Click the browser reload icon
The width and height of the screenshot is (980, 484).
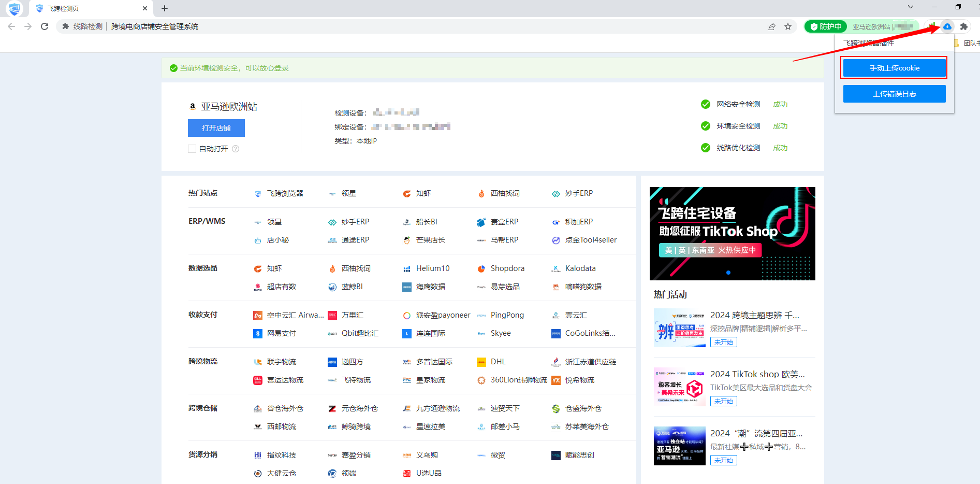tap(45, 26)
